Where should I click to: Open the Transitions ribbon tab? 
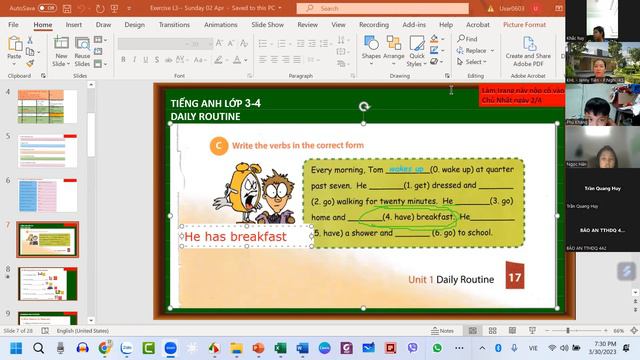174,24
